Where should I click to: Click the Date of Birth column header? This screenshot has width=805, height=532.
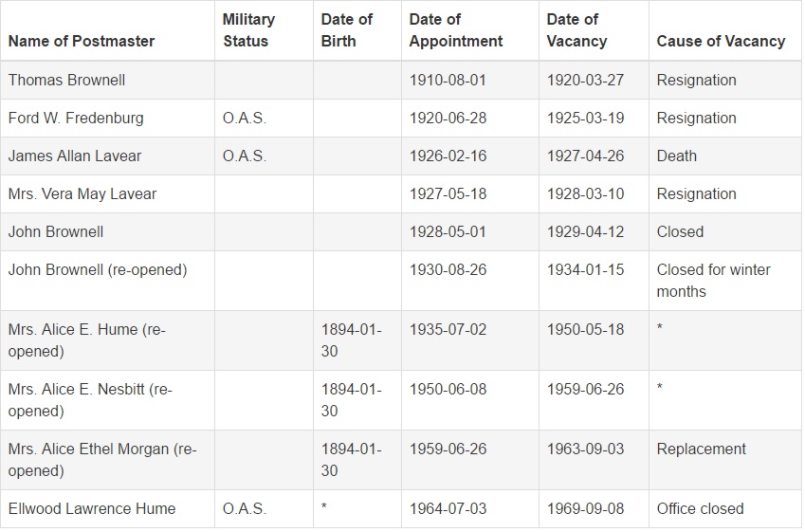346,30
